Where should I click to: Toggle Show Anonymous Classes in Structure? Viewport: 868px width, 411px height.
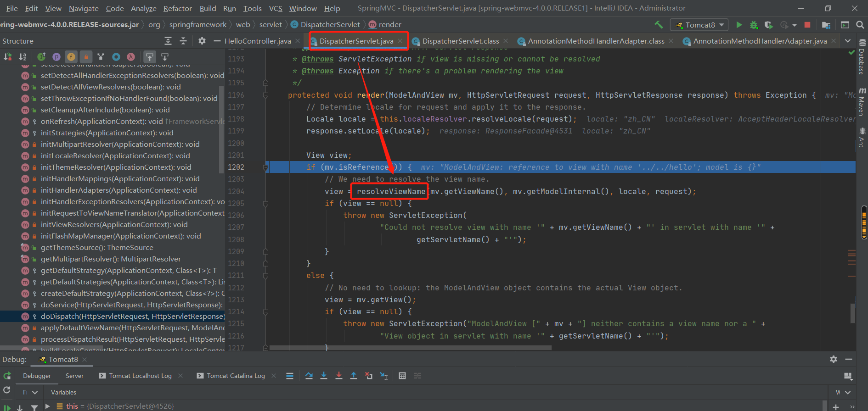pos(116,57)
